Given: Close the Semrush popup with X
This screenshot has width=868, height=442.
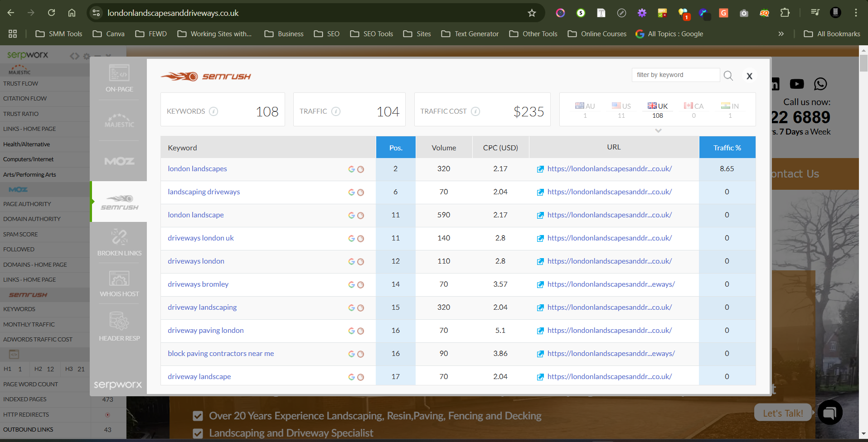Looking at the screenshot, I should [749, 76].
